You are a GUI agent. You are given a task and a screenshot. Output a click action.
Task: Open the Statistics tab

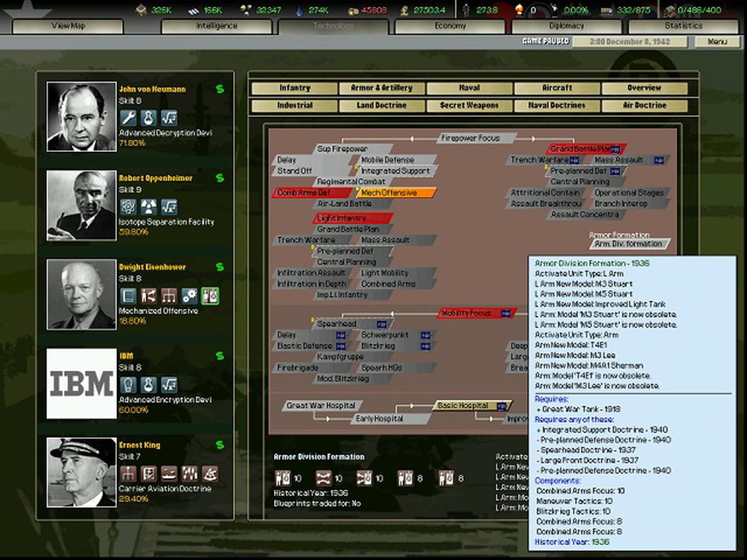(684, 26)
